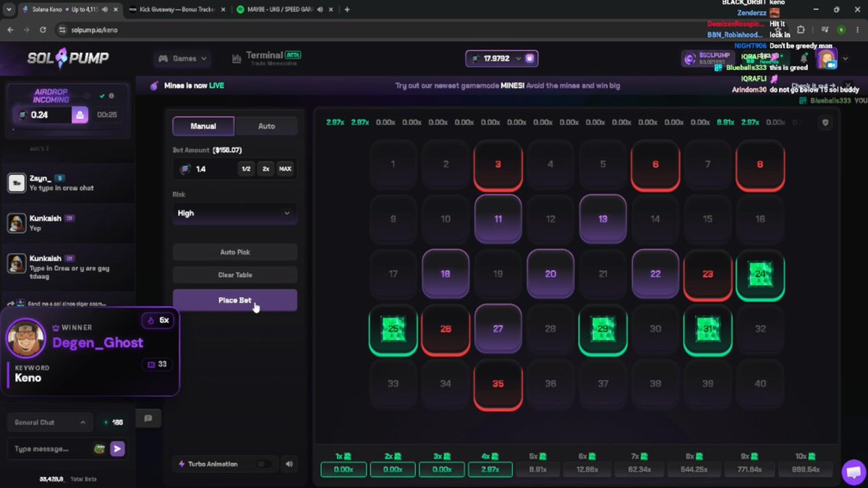Bookmark this page with the star icon

tap(778, 30)
